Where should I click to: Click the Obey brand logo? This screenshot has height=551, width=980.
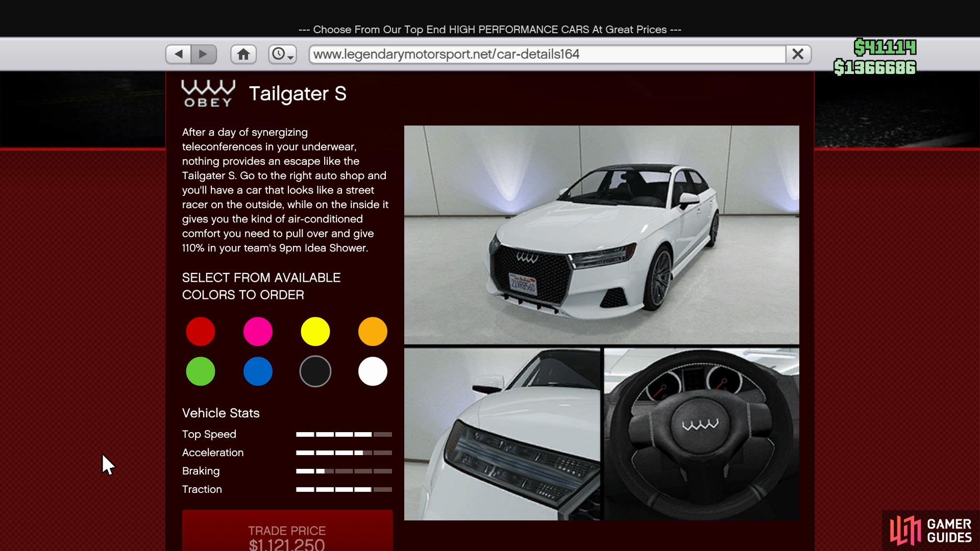pyautogui.click(x=208, y=93)
